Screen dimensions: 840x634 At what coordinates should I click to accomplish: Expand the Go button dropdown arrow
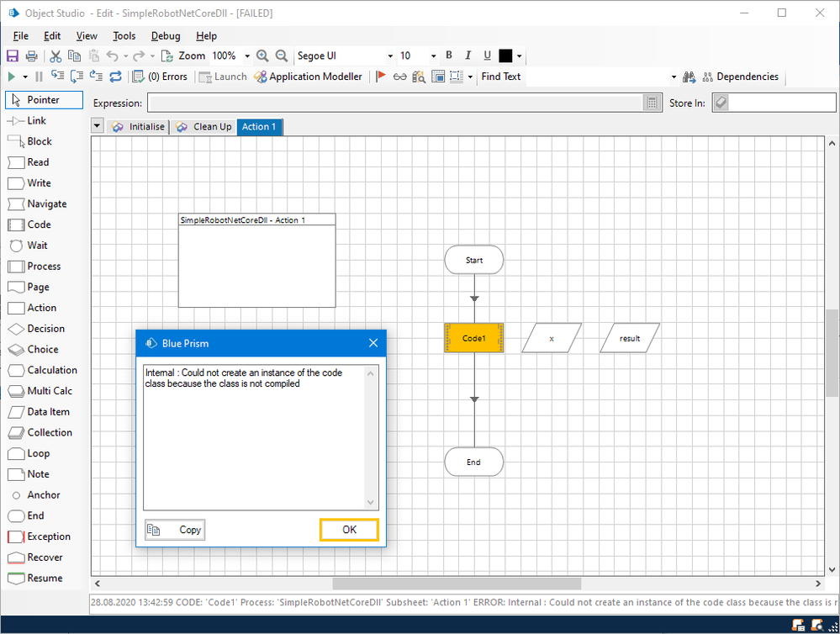25,77
